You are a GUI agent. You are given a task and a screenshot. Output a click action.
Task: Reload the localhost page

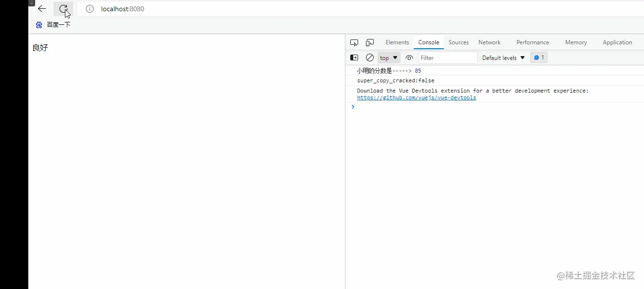click(63, 9)
